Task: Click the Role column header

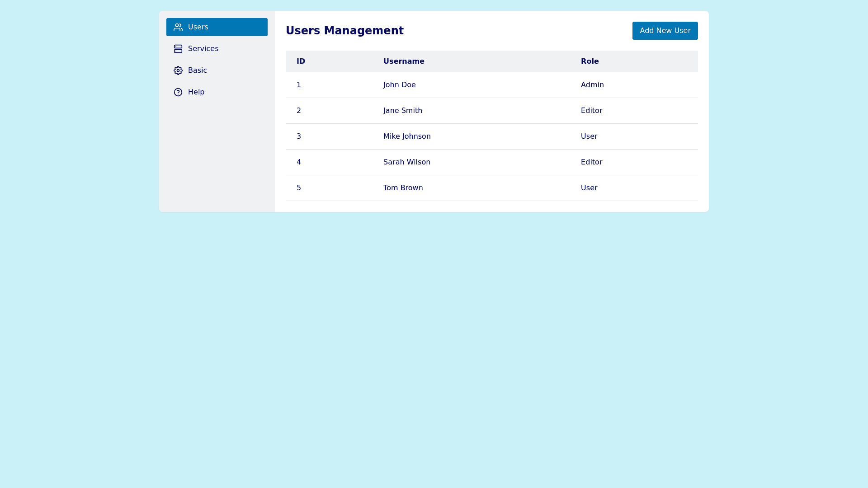Action: point(590,61)
